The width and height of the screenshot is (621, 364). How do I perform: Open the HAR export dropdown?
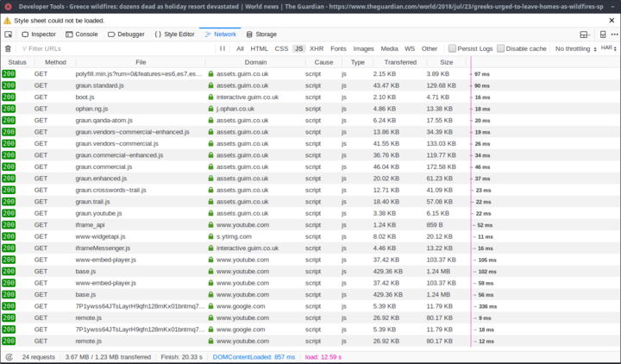608,49
